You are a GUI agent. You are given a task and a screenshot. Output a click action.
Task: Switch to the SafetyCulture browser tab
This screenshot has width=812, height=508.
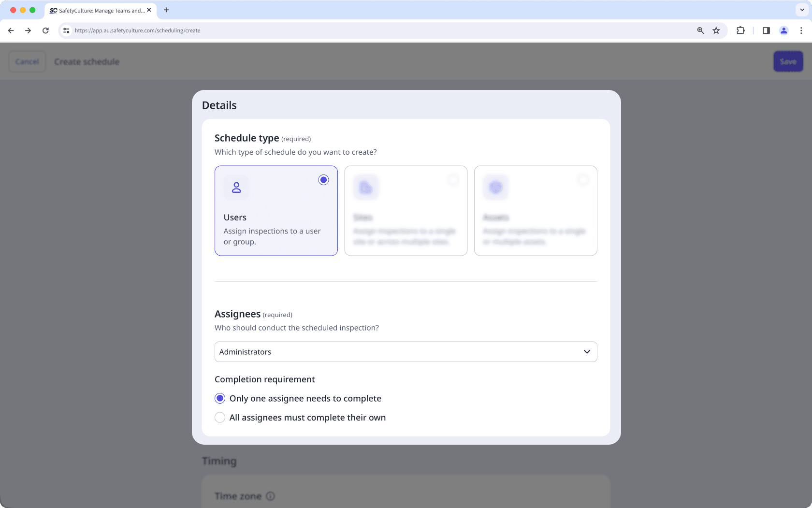coord(97,10)
